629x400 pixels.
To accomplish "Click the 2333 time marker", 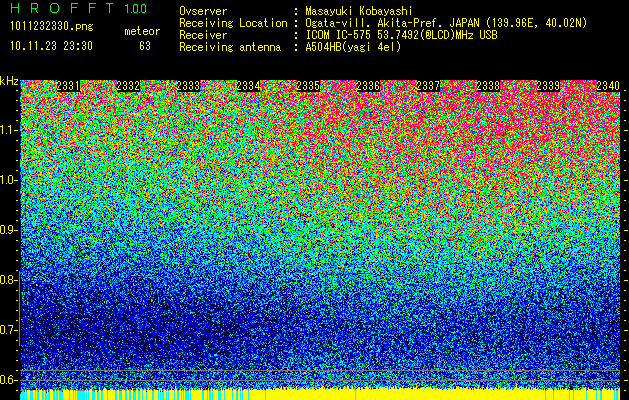I will (x=188, y=86).
